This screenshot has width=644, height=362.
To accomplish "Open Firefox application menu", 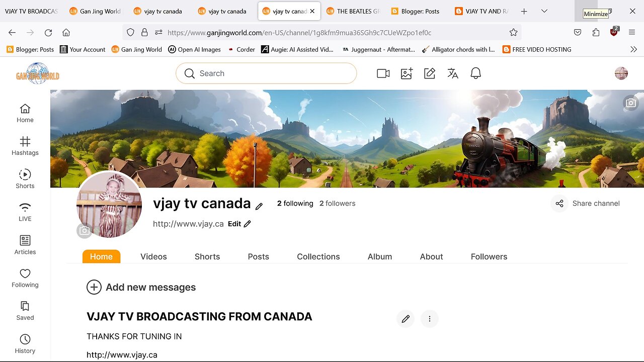I will coord(632,33).
